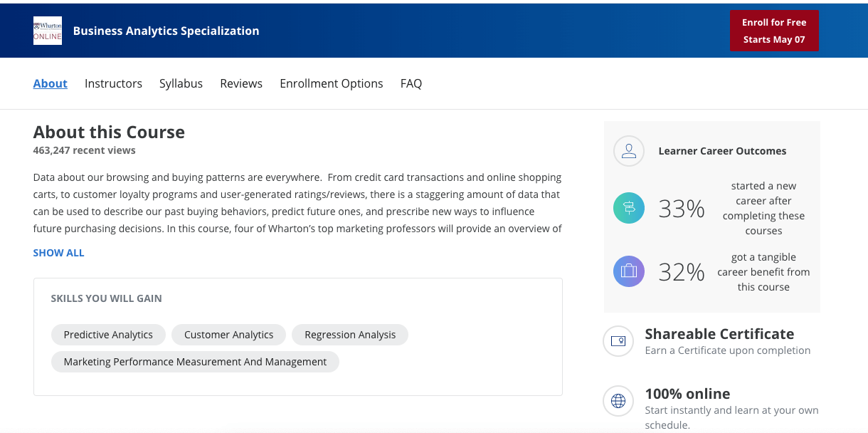Click the 32% statistic
Screen dimensions: 868x433
(682, 272)
